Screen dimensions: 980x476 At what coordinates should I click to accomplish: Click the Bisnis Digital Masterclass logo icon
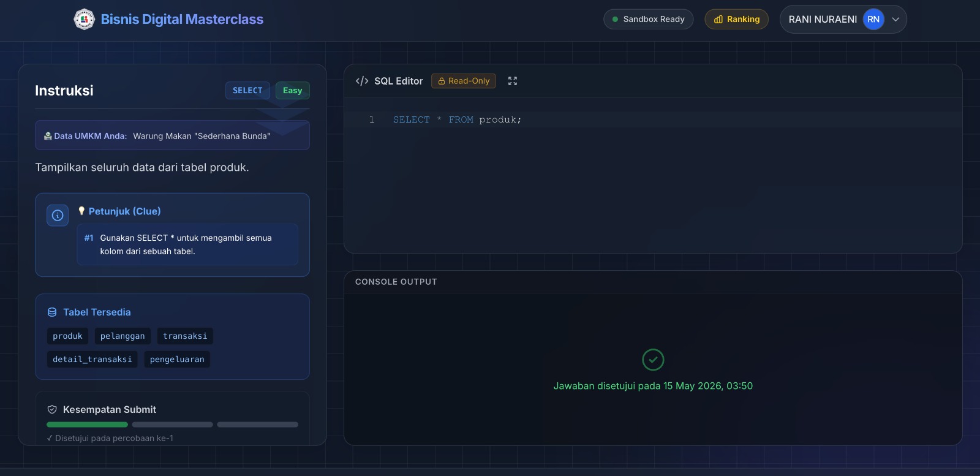tap(84, 19)
